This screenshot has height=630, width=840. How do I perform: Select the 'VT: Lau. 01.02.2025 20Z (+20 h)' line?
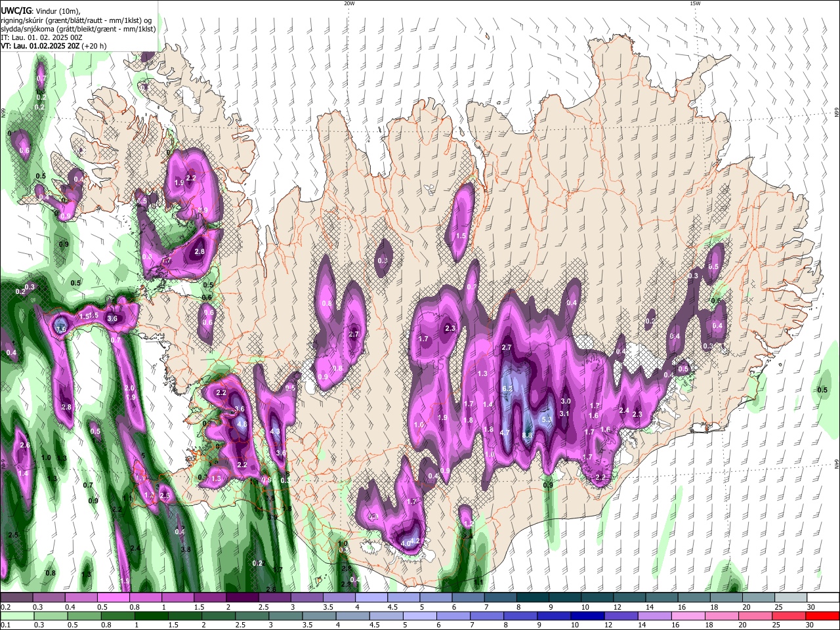53,46
